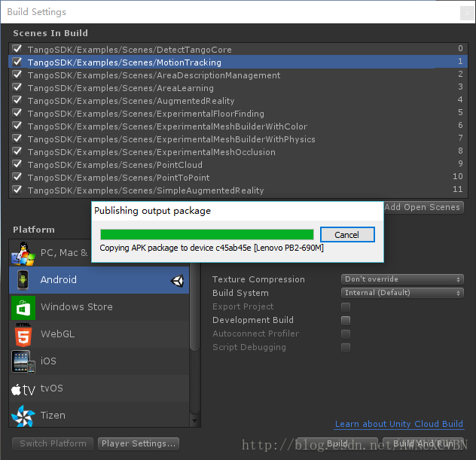Uncheck the MotionTracking scene checkbox
The width and height of the screenshot is (476, 460).
coord(17,62)
